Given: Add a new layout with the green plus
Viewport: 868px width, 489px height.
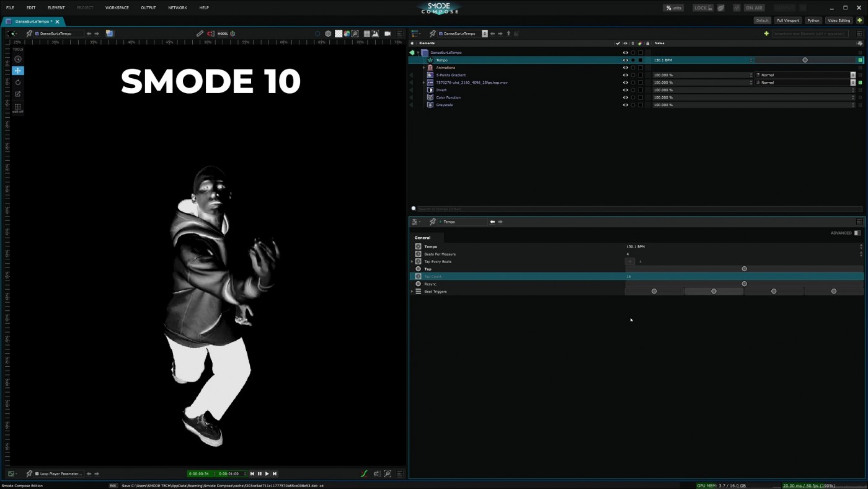Looking at the screenshot, I should coord(860,20).
